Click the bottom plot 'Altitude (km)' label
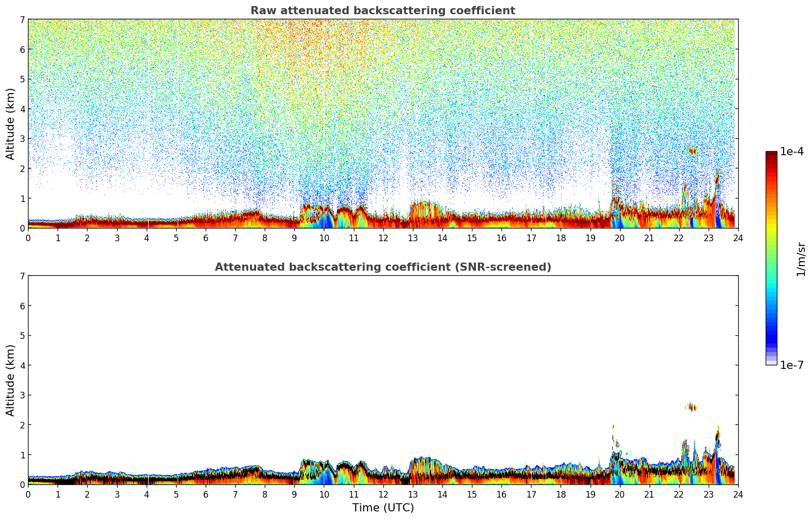 [11, 380]
